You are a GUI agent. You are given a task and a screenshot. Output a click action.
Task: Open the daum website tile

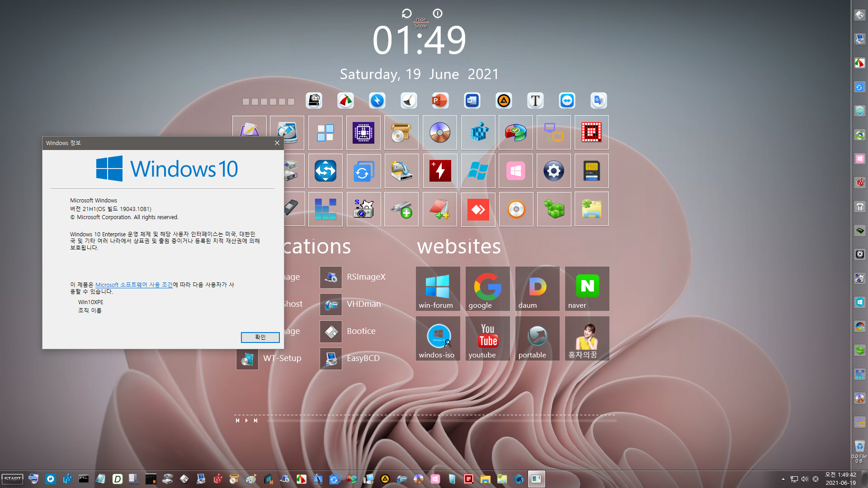tap(537, 289)
